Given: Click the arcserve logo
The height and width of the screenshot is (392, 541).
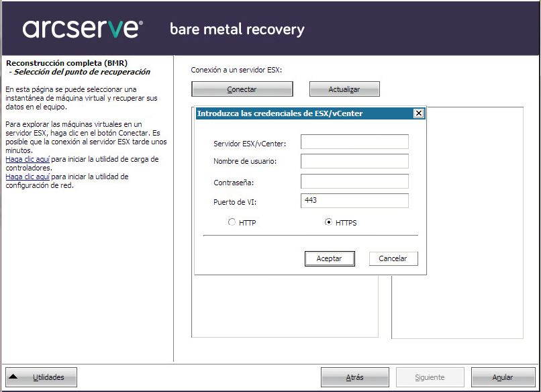Looking at the screenshot, I should tap(83, 29).
